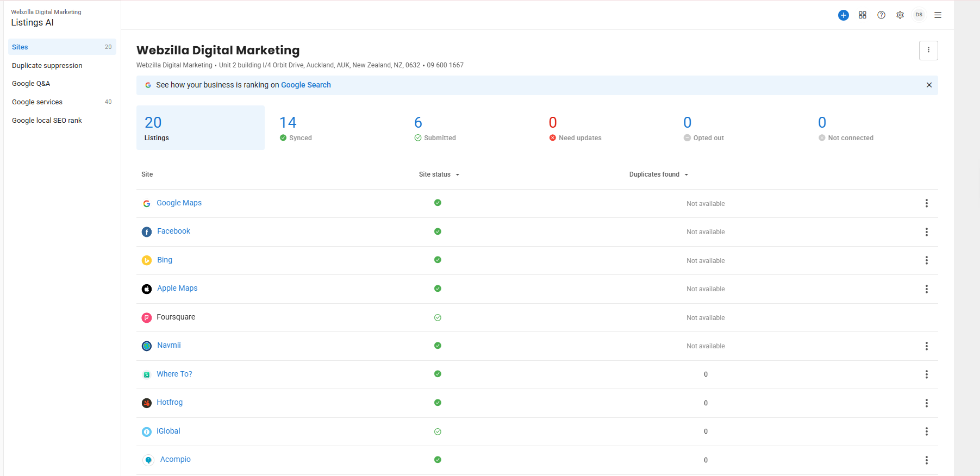Image resolution: width=980 pixels, height=476 pixels.
Task: Open Facebook row three-dot menu
Action: click(x=927, y=232)
